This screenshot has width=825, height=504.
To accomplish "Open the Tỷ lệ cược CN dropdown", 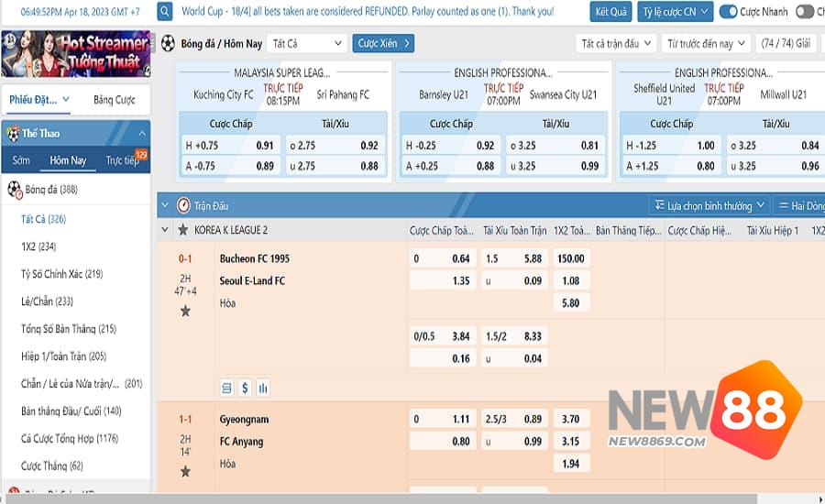I will [x=674, y=12].
